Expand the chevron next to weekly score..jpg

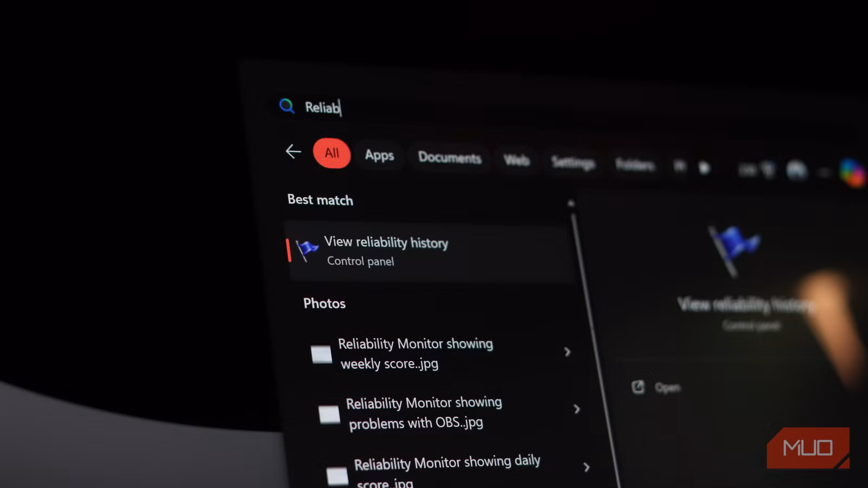(567, 351)
